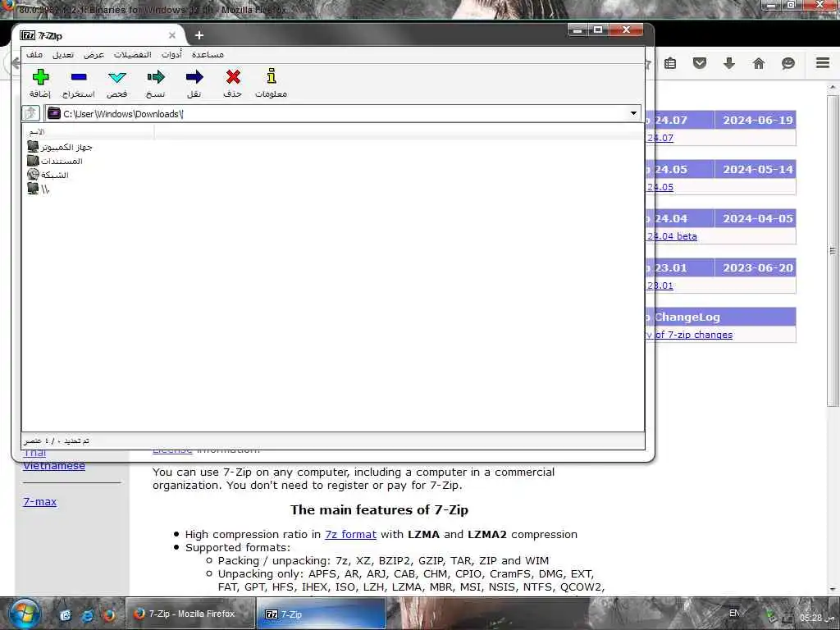Click the bookmarks list icon in Firefox toolbar
This screenshot has height=630, width=840.
(670, 63)
